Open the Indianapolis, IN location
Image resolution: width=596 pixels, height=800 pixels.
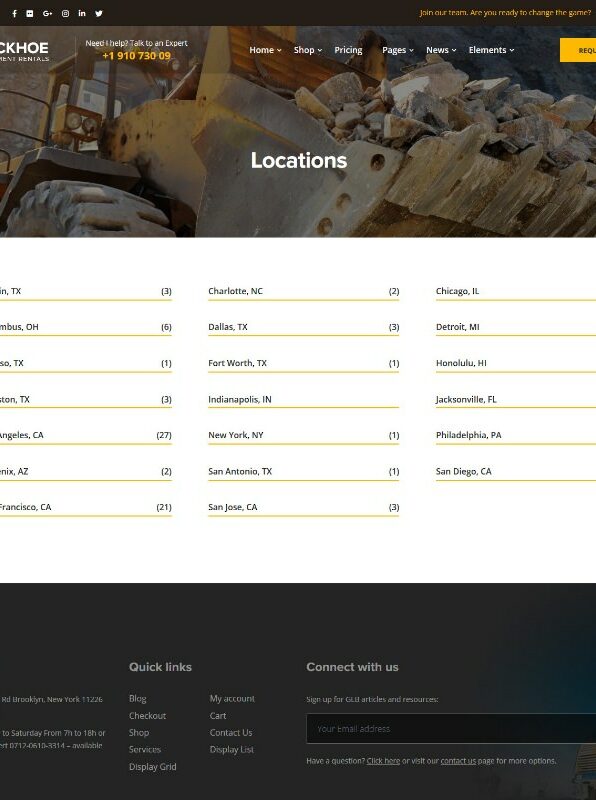pos(303,399)
